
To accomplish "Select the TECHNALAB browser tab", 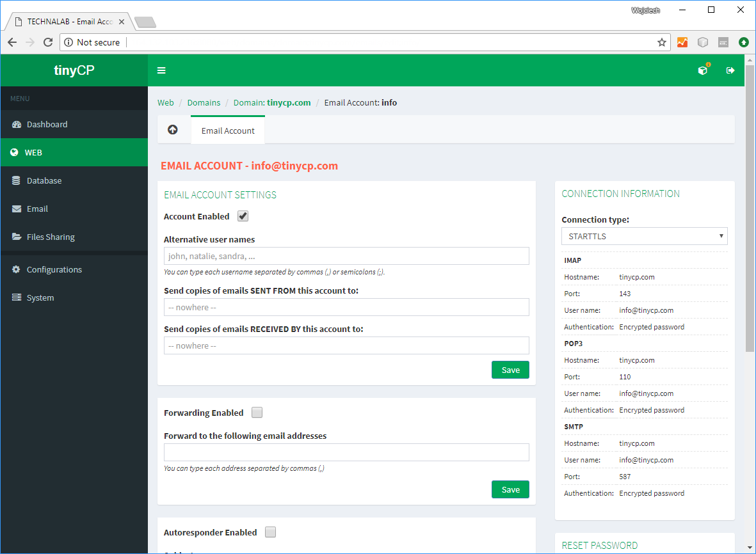I will pos(69,22).
